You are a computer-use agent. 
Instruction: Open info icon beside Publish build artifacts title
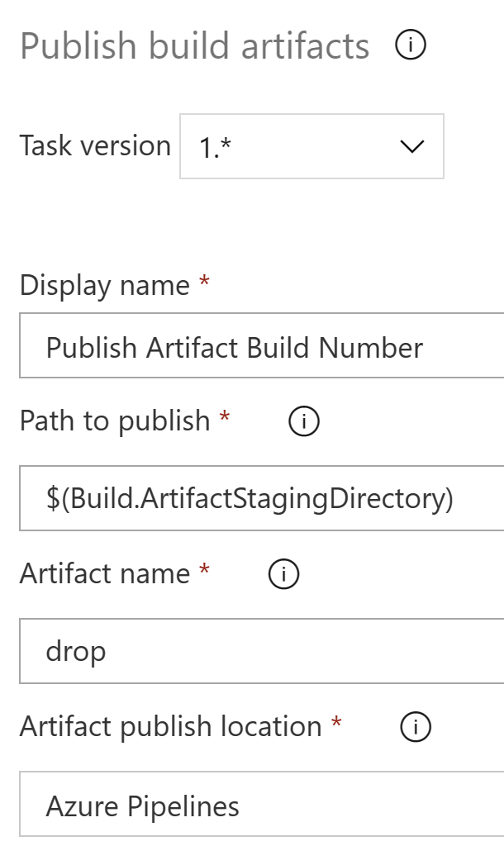pyautogui.click(x=411, y=45)
